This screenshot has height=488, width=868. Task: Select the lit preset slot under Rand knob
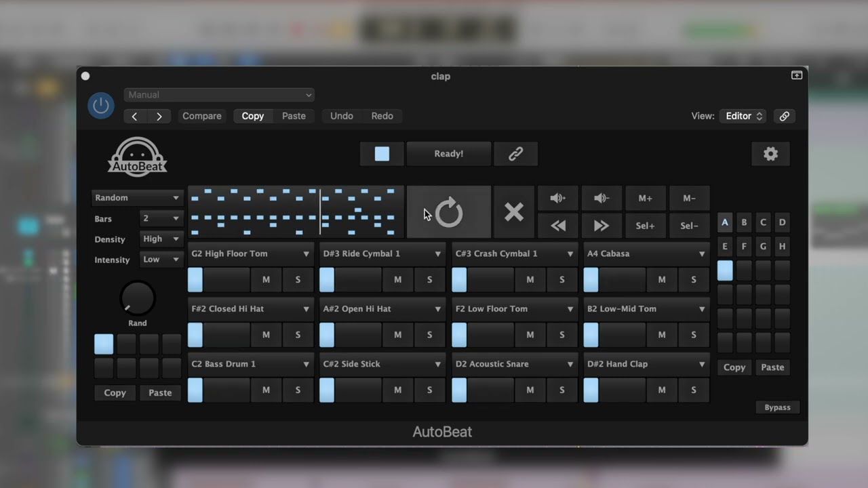click(104, 344)
